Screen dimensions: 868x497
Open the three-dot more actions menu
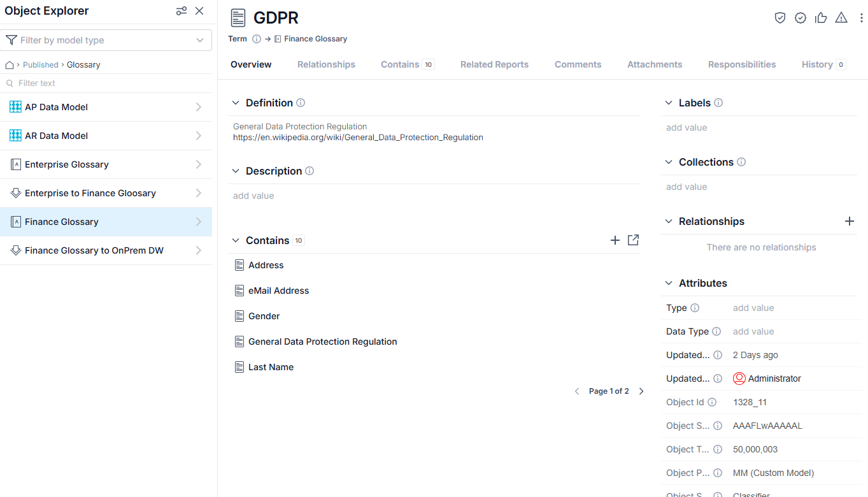click(861, 18)
